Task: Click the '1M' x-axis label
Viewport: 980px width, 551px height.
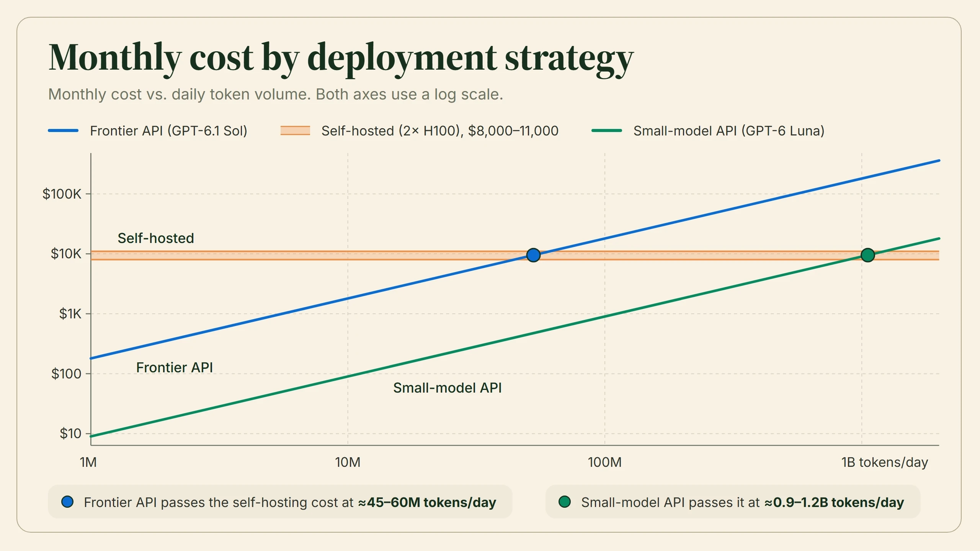Action: tap(88, 462)
